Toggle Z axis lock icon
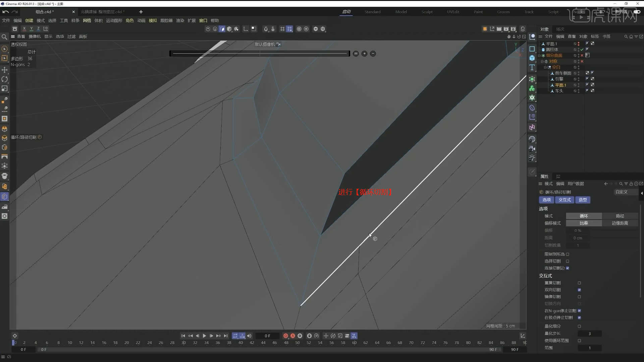The width and height of the screenshot is (644, 362). (38, 29)
